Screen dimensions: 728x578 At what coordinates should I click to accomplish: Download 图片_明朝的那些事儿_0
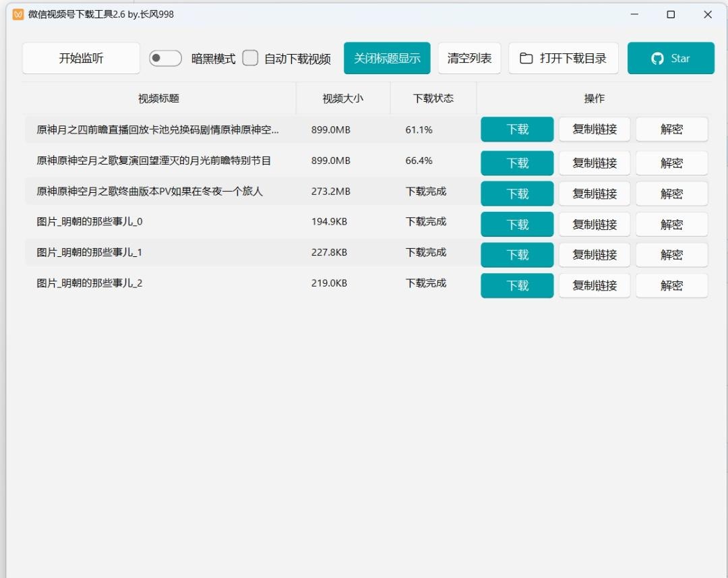(x=517, y=225)
